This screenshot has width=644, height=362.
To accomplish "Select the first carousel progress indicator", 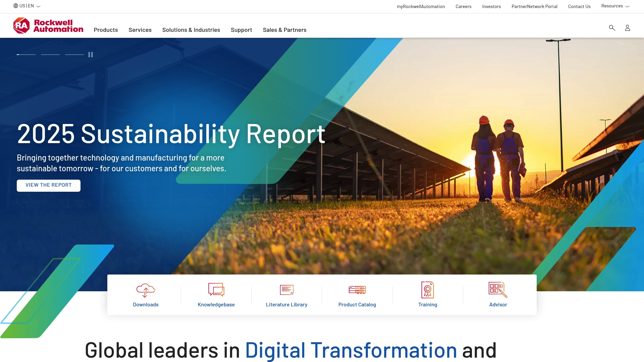I will click(26, 55).
